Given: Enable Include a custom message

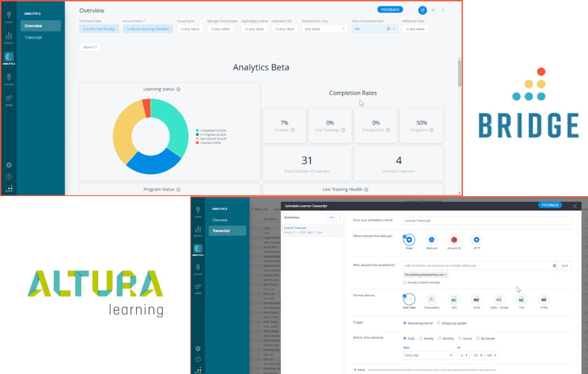Looking at the screenshot, I should point(405,283).
